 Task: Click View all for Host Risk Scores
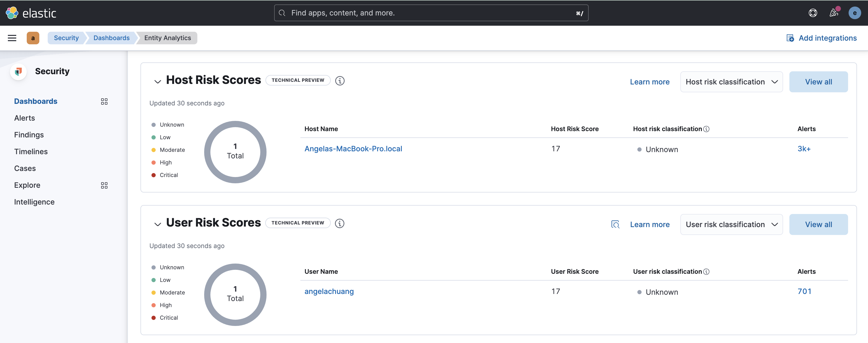819,82
